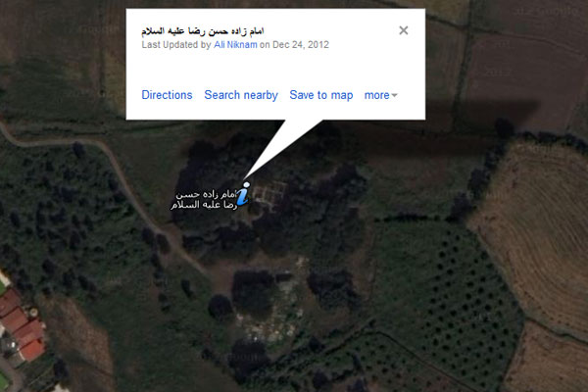Open Ali Niknam's profile link
Screen dimensions: 588x392
pyautogui.click(x=235, y=45)
